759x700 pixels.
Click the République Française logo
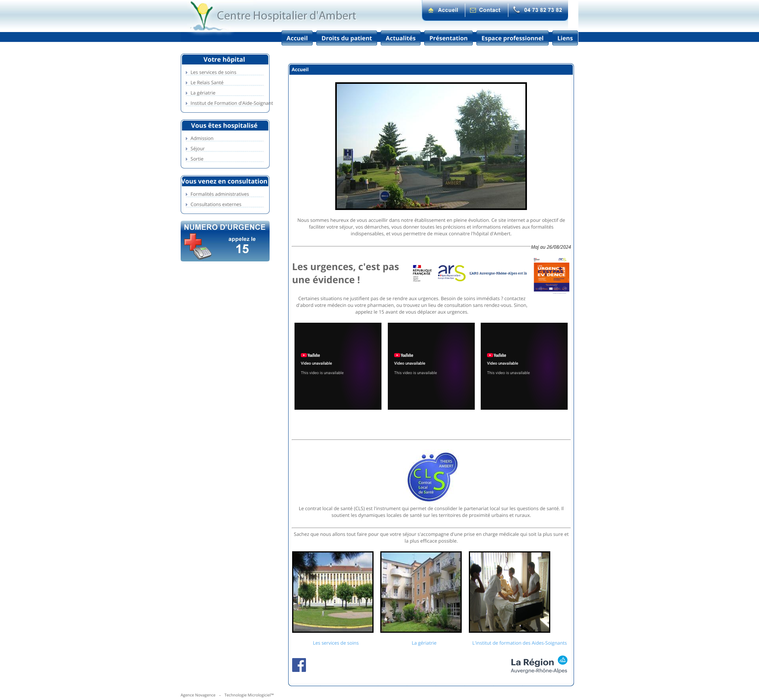tap(422, 273)
